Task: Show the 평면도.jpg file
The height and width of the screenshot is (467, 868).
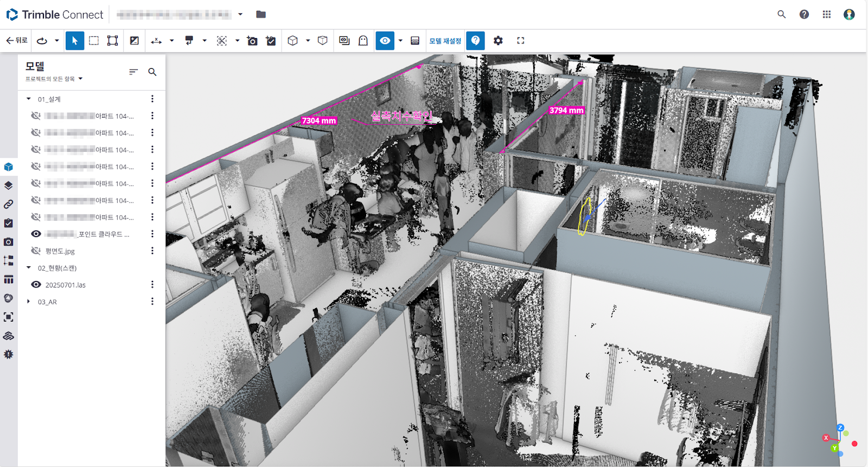Action: click(36, 251)
